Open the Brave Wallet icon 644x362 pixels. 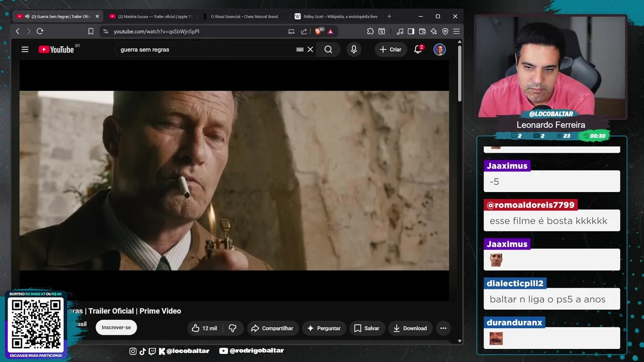(422, 31)
